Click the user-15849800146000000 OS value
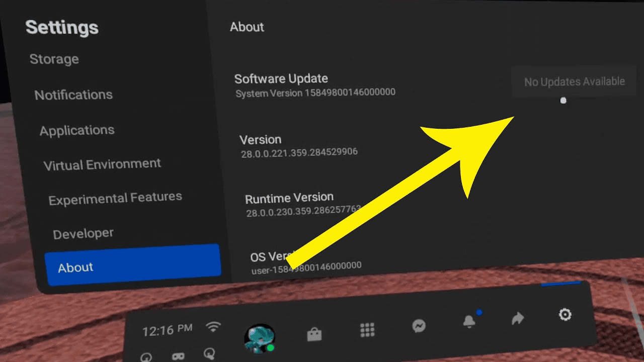 306,267
